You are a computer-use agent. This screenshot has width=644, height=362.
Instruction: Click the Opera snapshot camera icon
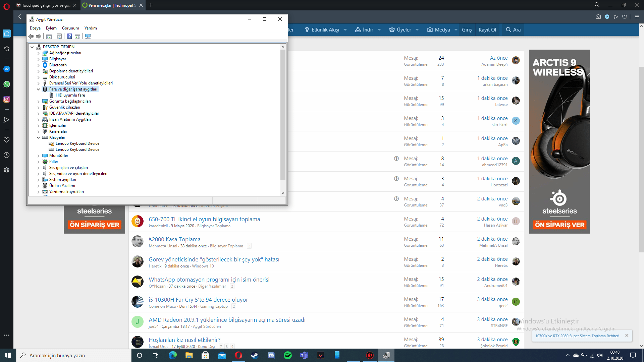click(x=598, y=17)
